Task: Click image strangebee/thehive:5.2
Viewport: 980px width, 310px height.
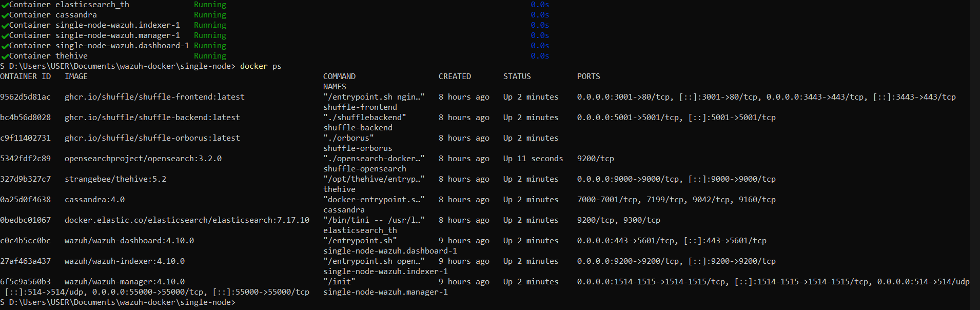Action: pos(115,179)
